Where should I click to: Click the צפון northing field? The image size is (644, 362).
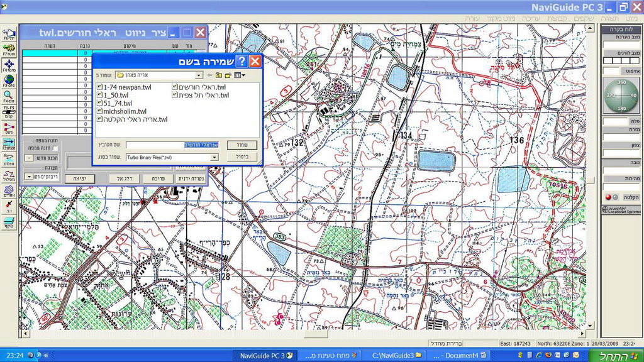tap(621, 153)
